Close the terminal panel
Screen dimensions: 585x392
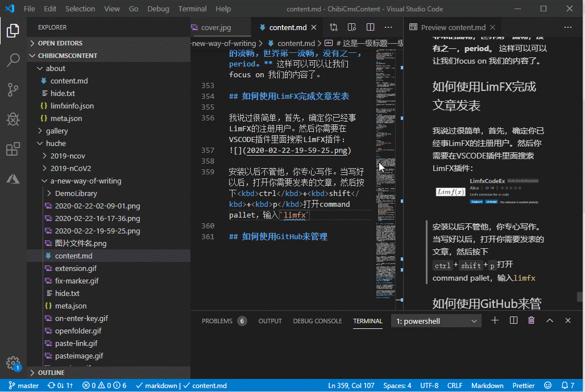[x=568, y=320]
